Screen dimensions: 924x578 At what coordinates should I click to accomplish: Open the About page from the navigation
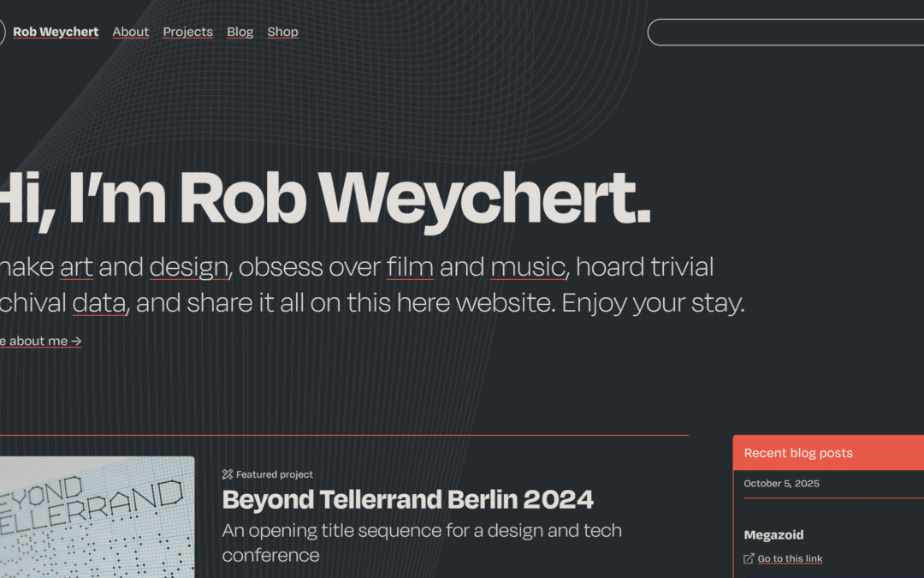[130, 32]
